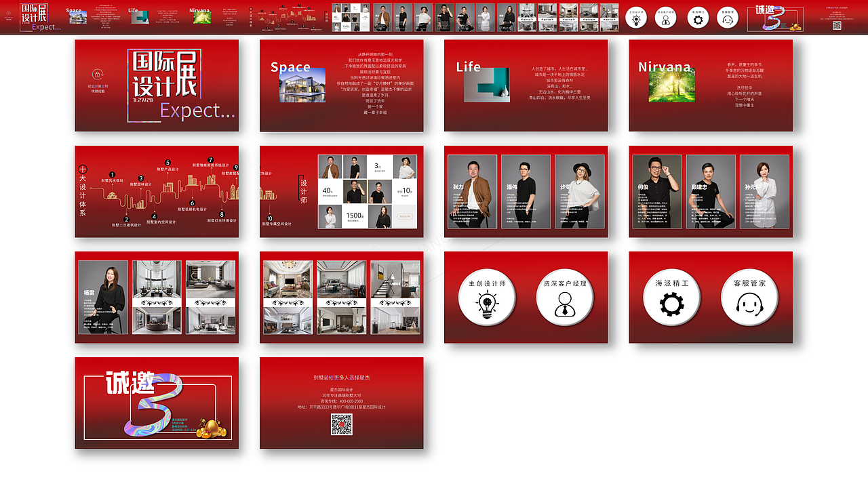Viewport: 868px width, 488px height.
Task: Click the 咨询专线：400-600-2080 line on the contact slide
Action: click(x=342, y=401)
